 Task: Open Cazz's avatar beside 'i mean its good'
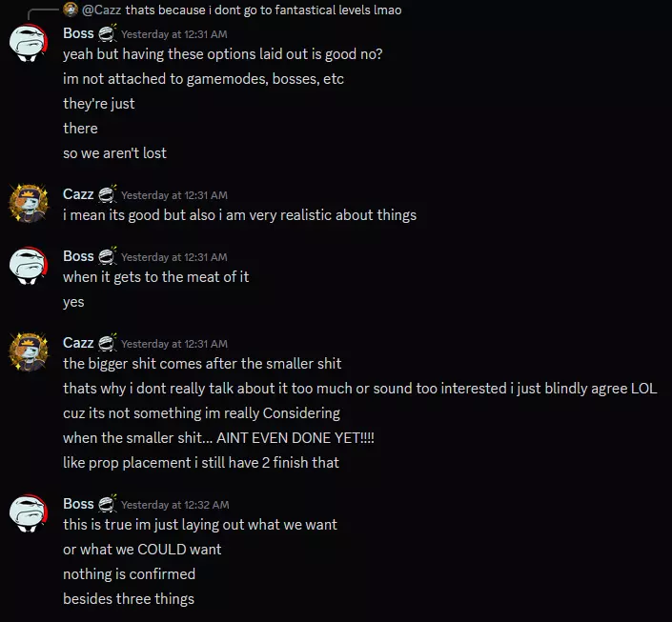pos(29,204)
